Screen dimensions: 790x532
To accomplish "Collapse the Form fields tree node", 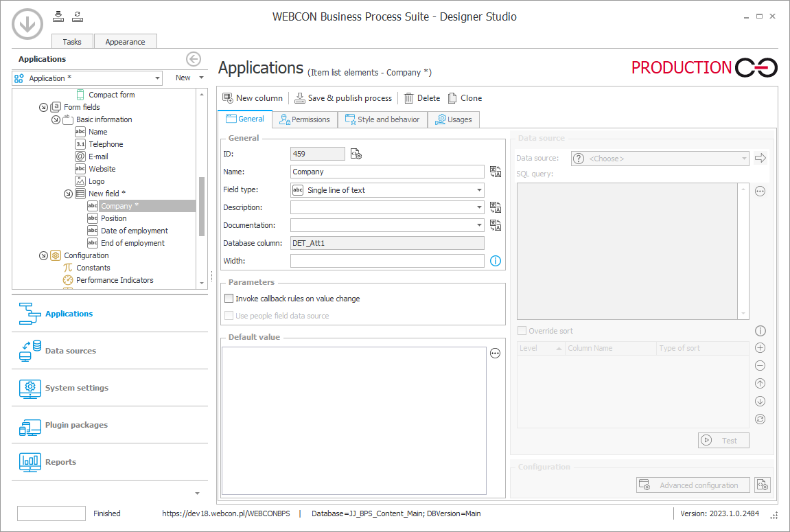I will 43,107.
